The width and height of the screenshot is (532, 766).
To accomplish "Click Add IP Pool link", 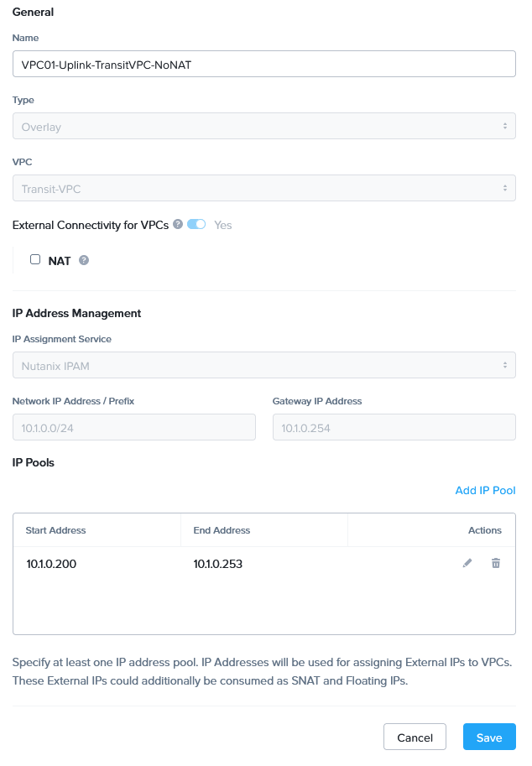I will [x=485, y=490].
